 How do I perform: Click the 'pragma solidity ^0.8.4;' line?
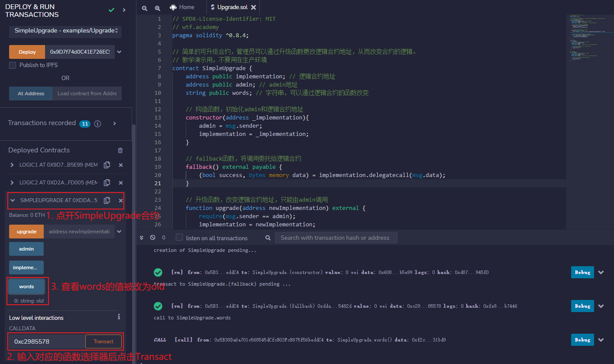210,35
